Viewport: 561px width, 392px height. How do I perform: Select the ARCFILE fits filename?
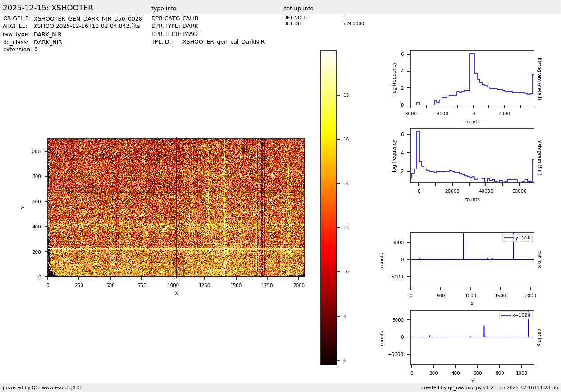pyautogui.click(x=87, y=26)
